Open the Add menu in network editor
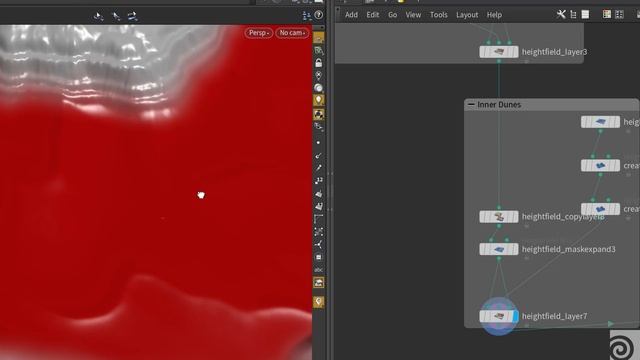The width and height of the screenshot is (640, 360). pos(351,15)
